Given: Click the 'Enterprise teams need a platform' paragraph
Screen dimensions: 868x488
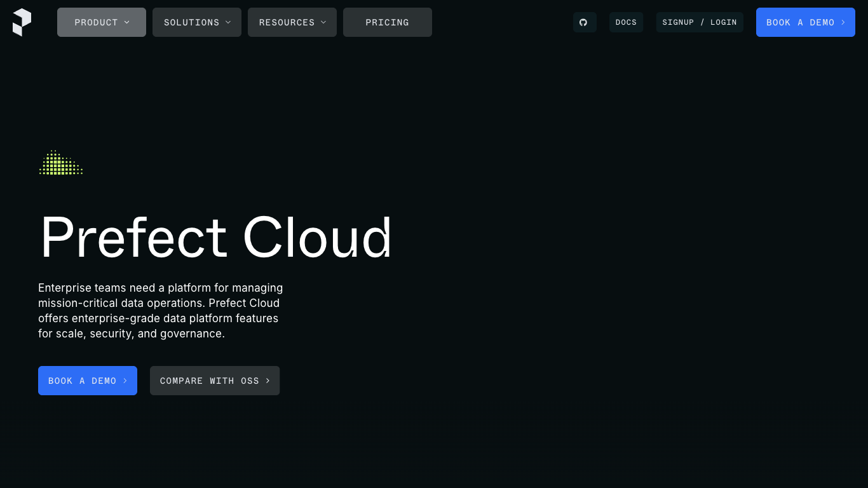Looking at the screenshot, I should point(161,311).
